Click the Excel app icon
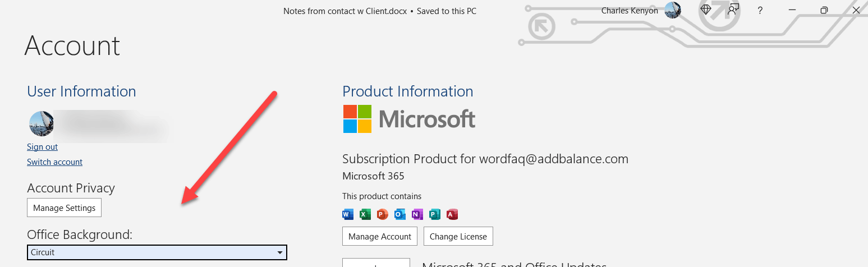The height and width of the screenshot is (267, 868). click(x=365, y=214)
